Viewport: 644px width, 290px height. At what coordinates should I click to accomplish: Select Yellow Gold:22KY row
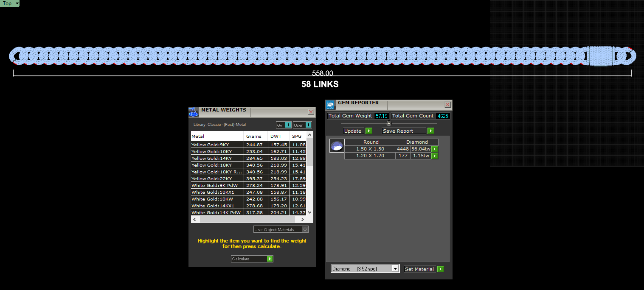pyautogui.click(x=248, y=179)
